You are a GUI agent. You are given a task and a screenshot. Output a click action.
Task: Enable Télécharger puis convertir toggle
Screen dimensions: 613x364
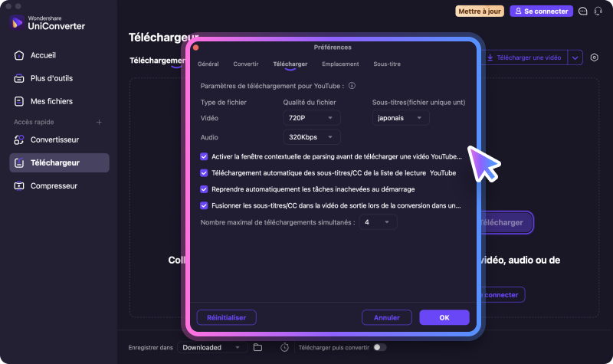pyautogui.click(x=379, y=347)
